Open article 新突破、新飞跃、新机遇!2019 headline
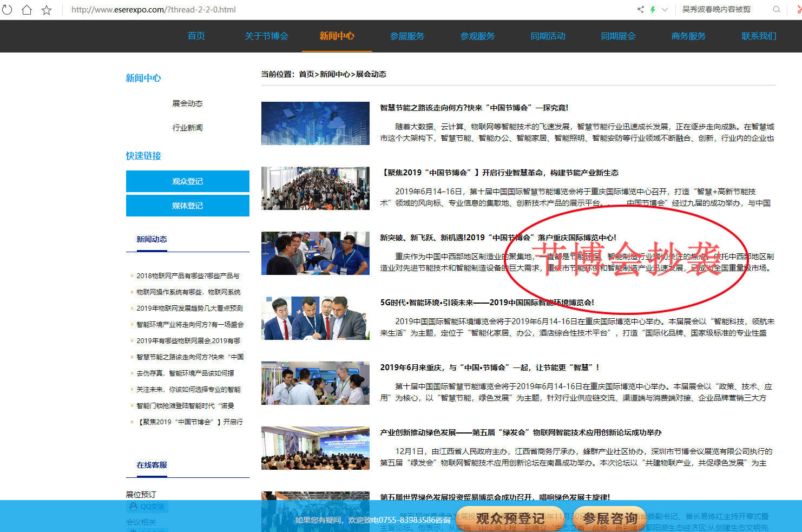This screenshot has height=532, width=802. [x=498, y=238]
